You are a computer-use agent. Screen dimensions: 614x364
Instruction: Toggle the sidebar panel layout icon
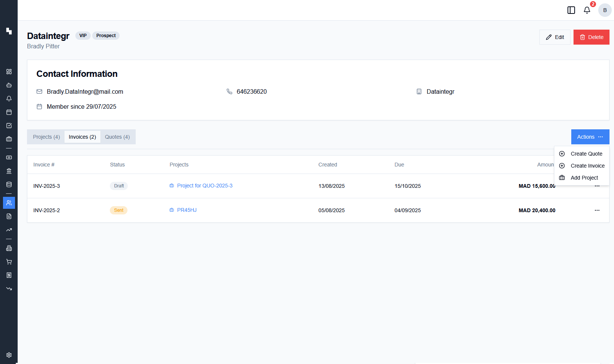[x=571, y=10]
